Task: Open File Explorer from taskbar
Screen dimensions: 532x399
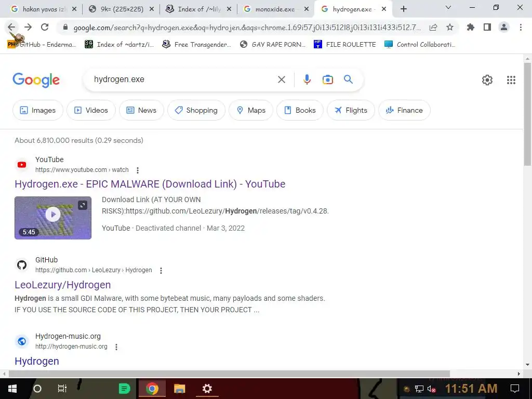Action: tap(179, 389)
